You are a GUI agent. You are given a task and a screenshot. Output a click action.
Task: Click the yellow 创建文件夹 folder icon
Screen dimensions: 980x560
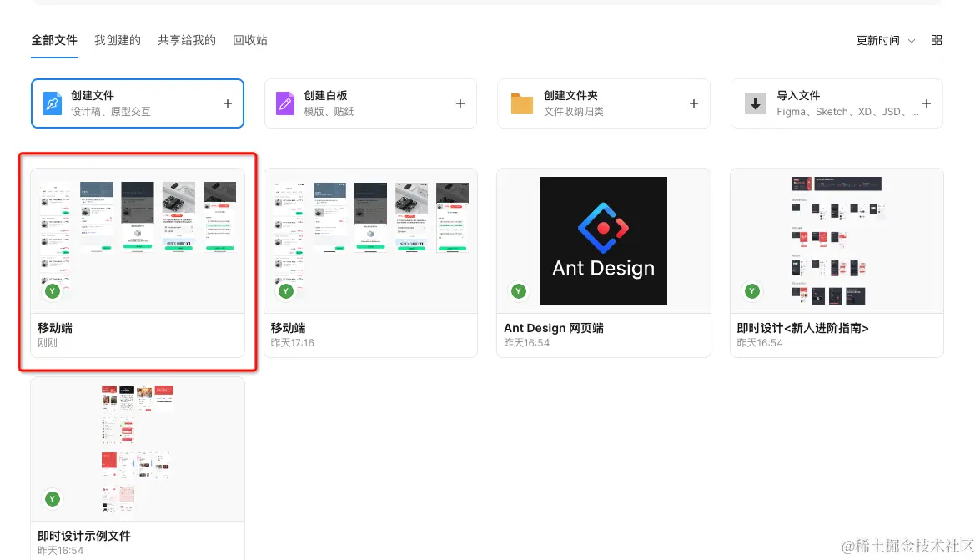click(521, 103)
